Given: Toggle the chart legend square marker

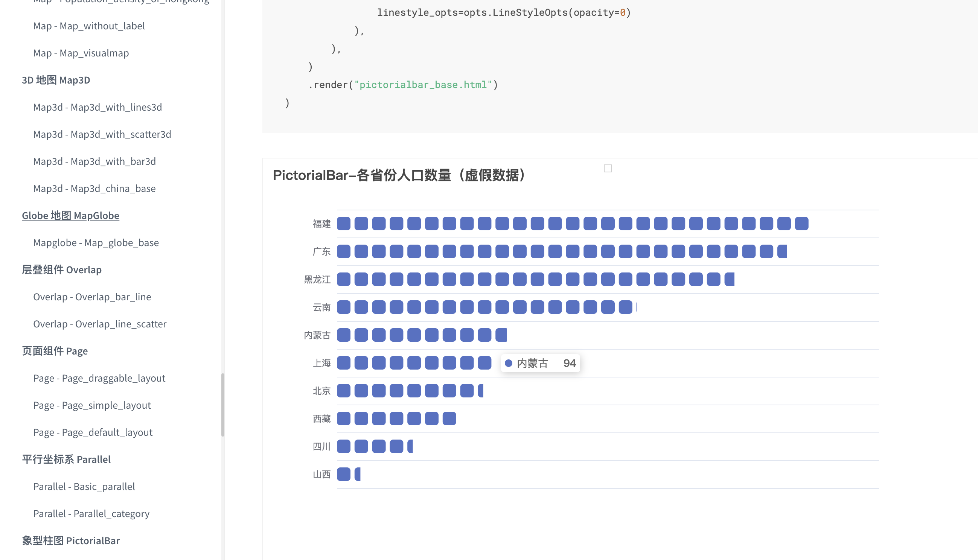Looking at the screenshot, I should click(608, 169).
